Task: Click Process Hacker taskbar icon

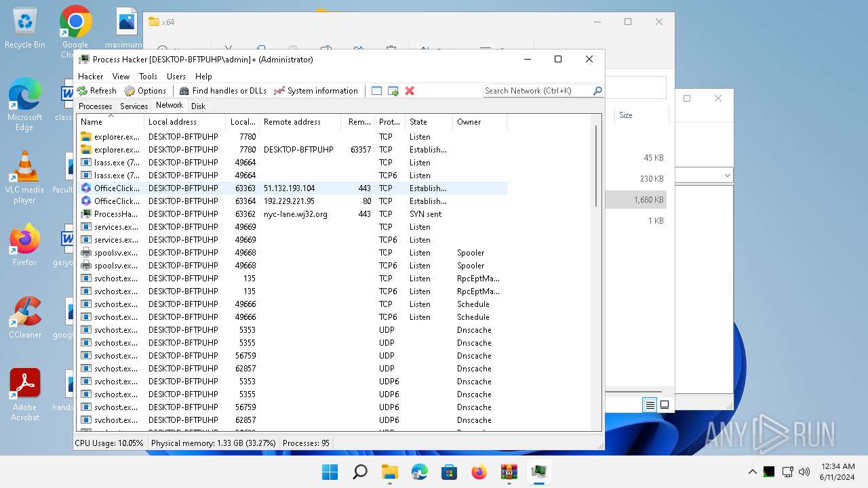Action: pos(539,472)
